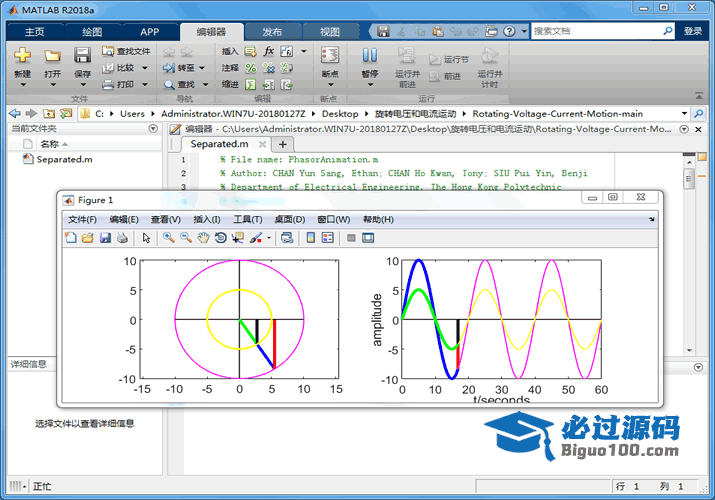The image size is (715, 500).
Task: Select the Data Cursor tool
Action: pos(238,237)
